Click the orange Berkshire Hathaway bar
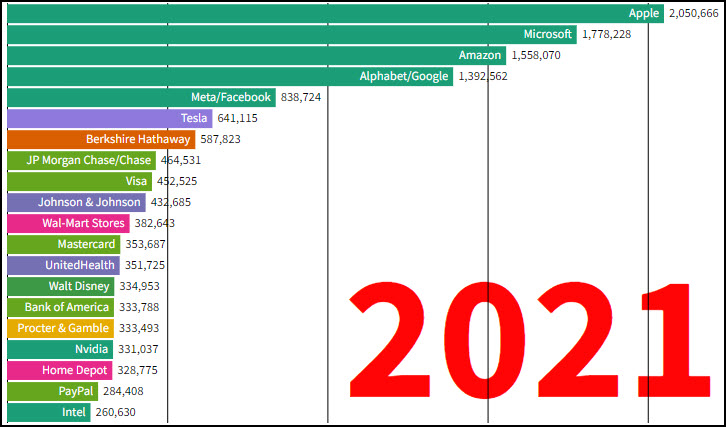726x427 pixels. point(101,139)
